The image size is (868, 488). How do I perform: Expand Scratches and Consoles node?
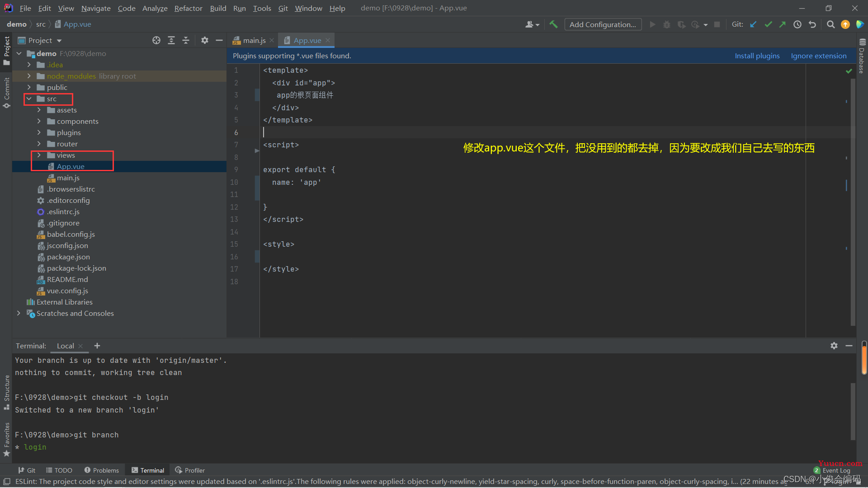tap(19, 313)
